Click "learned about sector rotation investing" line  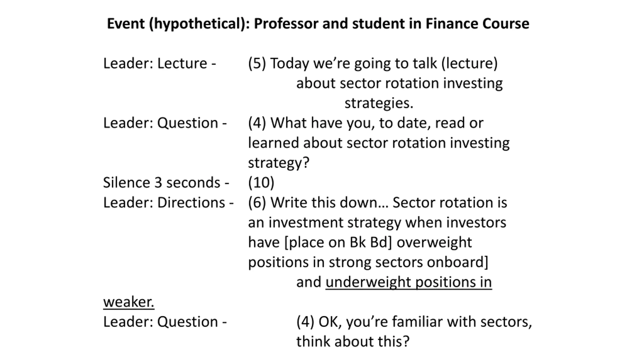coord(379,143)
